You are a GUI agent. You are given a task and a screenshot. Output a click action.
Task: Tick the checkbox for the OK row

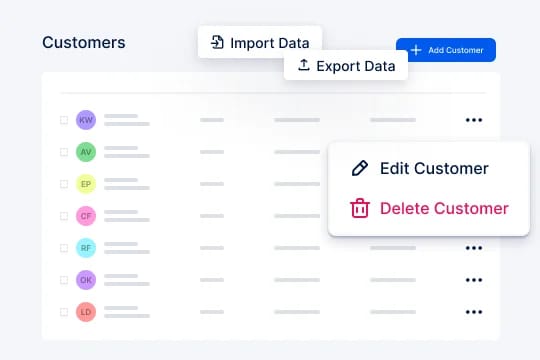click(64, 280)
